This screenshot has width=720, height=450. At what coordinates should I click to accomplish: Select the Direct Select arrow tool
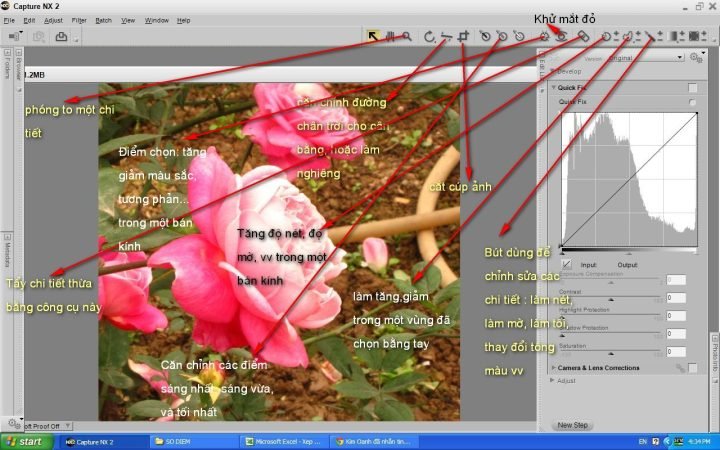click(373, 36)
